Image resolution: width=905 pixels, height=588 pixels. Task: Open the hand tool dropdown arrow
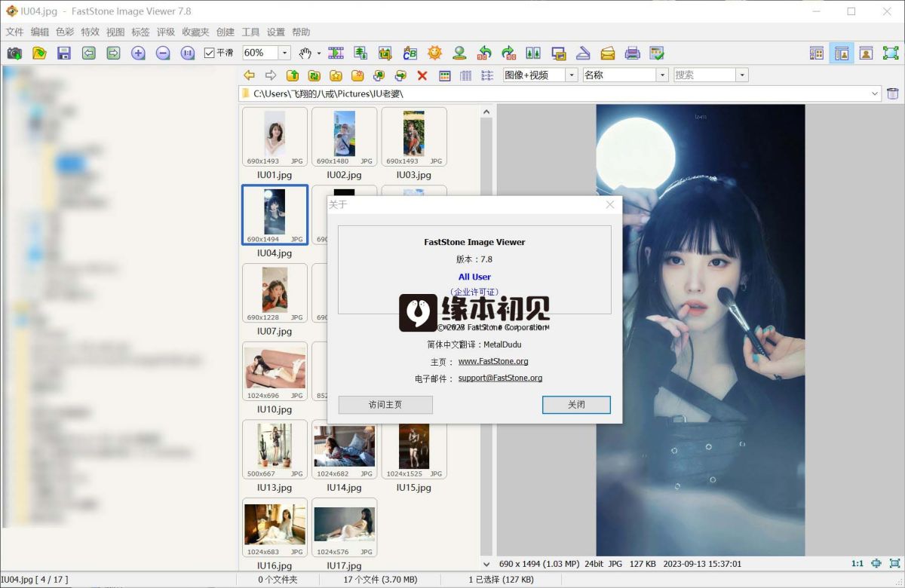[x=318, y=54]
